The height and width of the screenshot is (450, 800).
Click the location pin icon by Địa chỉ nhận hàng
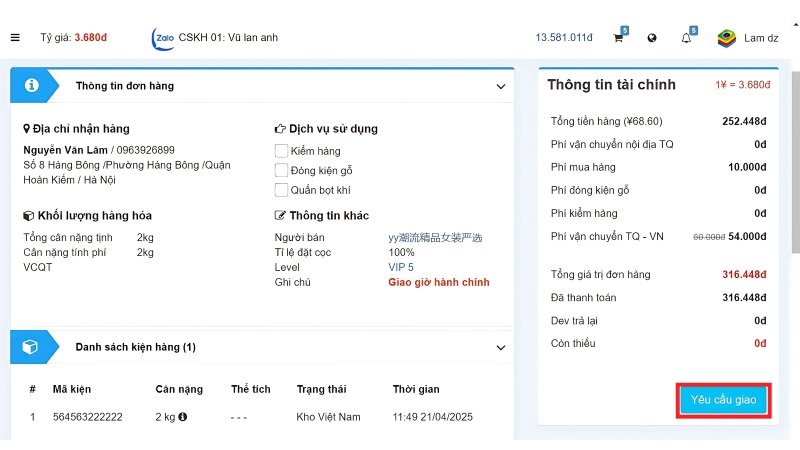click(27, 129)
